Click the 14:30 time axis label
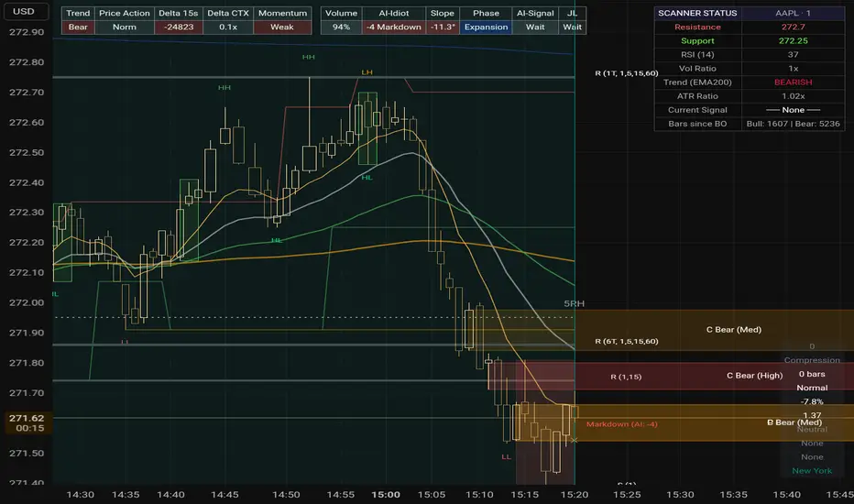This screenshot has width=854, height=504. pyautogui.click(x=80, y=495)
